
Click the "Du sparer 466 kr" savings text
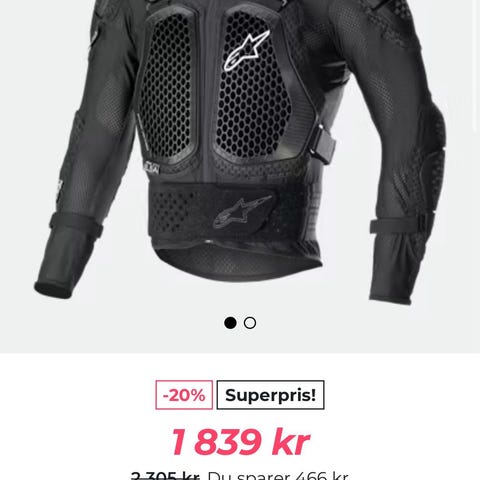[278, 476]
